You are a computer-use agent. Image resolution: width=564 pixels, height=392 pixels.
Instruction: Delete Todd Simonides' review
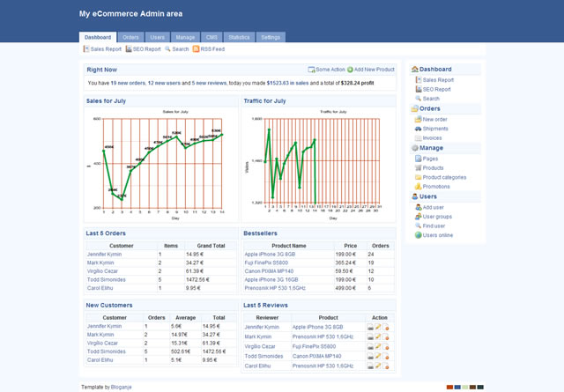(386, 357)
